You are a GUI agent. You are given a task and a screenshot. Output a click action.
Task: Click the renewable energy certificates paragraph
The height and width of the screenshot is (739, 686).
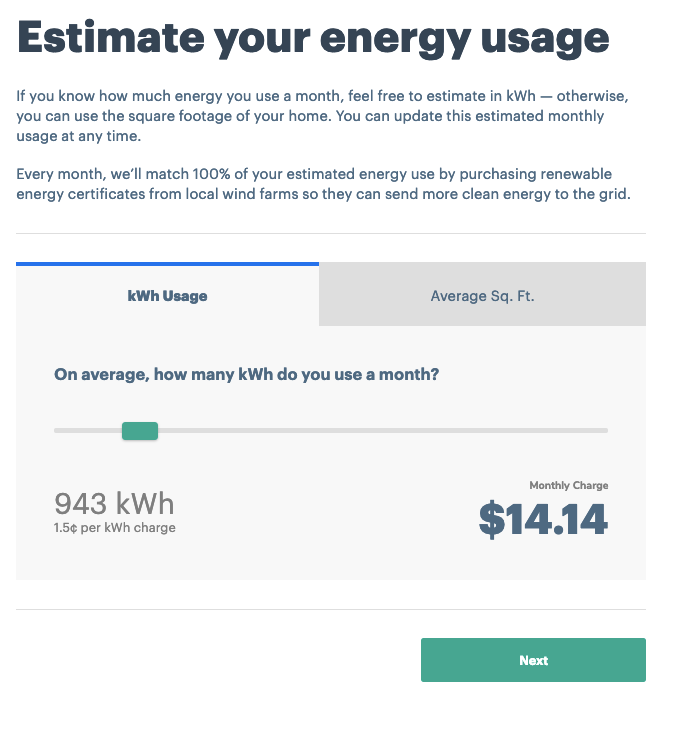tap(323, 184)
